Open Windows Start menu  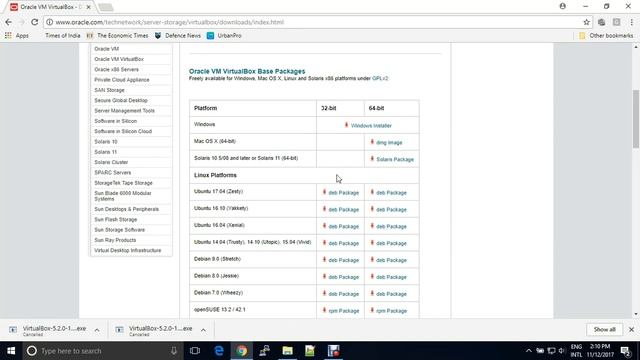click(x=11, y=351)
